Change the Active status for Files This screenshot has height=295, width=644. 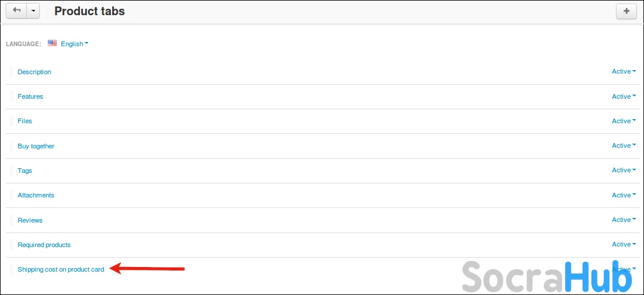point(624,121)
